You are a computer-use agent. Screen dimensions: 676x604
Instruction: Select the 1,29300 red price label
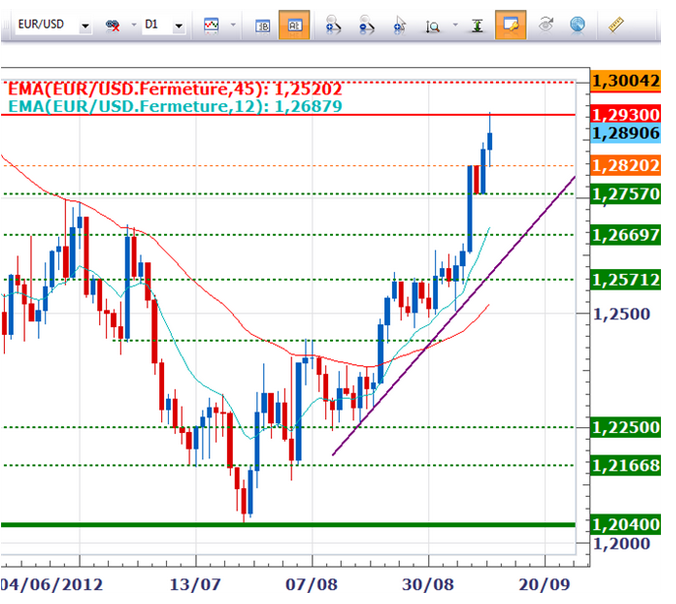point(626,115)
